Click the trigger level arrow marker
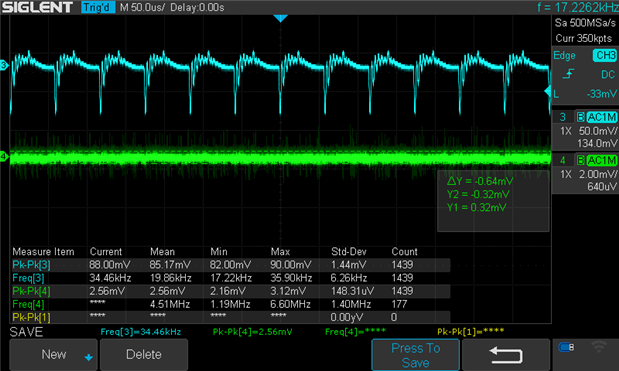This screenshot has width=619, height=371. coord(548,91)
